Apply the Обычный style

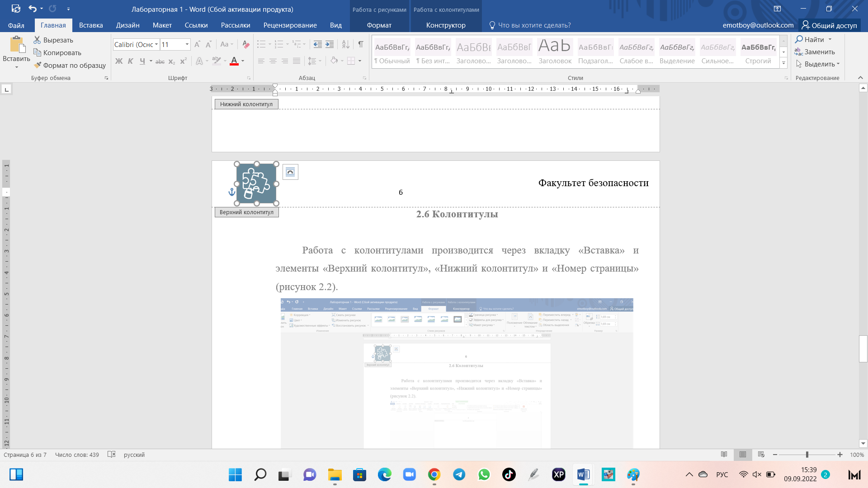(x=392, y=52)
